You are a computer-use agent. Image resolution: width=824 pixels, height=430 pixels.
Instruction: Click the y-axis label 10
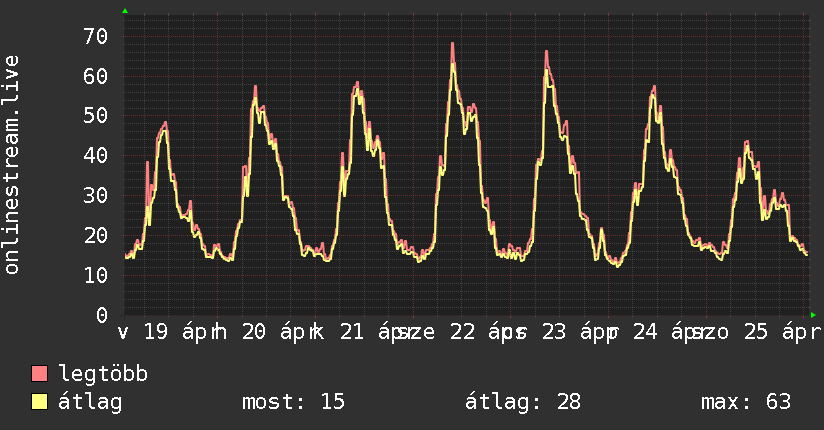tap(96, 275)
